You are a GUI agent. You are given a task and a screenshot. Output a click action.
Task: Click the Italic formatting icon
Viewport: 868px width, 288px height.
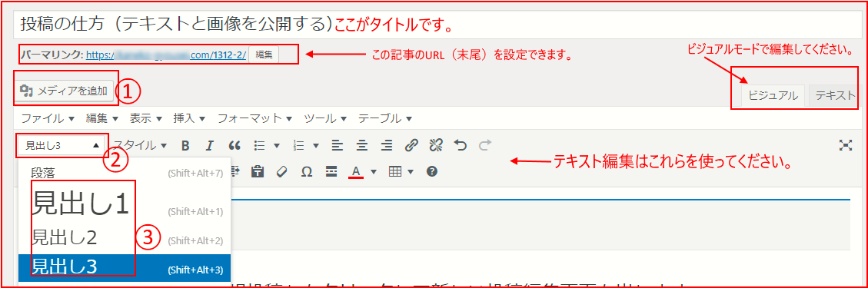pyautogui.click(x=209, y=146)
